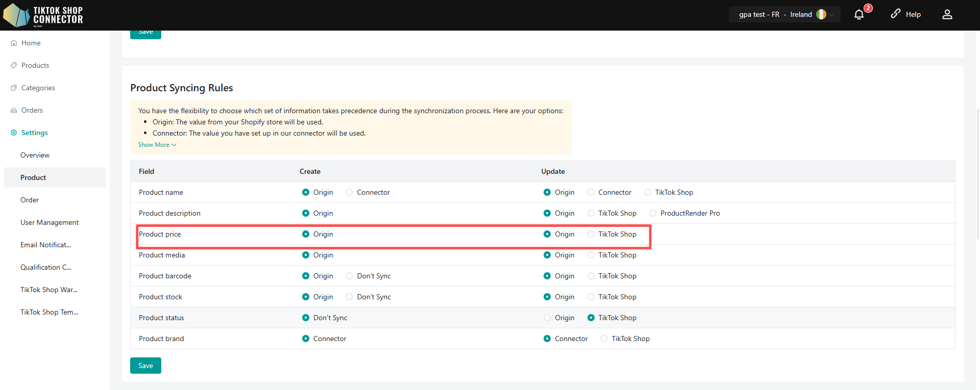This screenshot has height=390, width=980.
Task: Set Product stock Update to TikTok Shop
Action: pos(591,297)
